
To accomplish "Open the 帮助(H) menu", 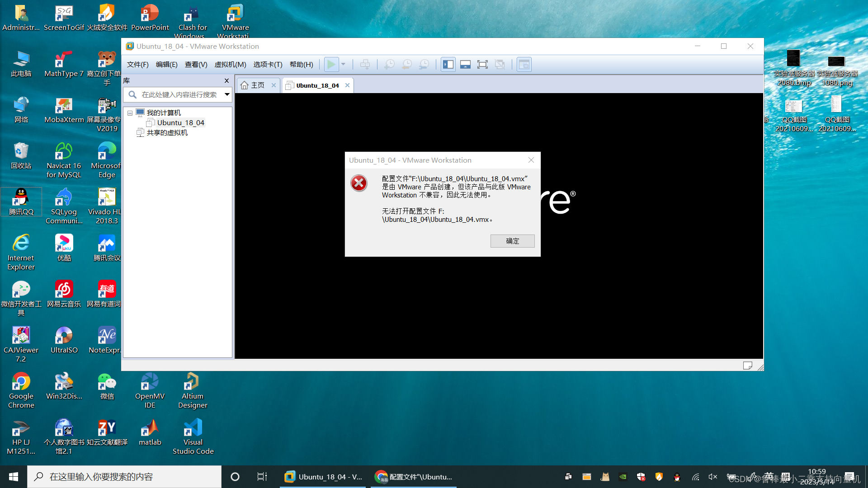I will [301, 64].
